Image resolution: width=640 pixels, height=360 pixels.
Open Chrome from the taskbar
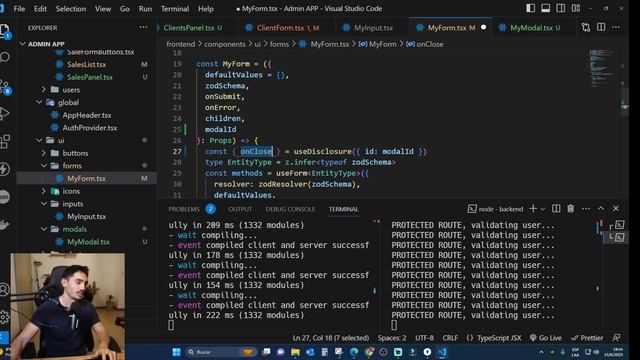coord(369,352)
